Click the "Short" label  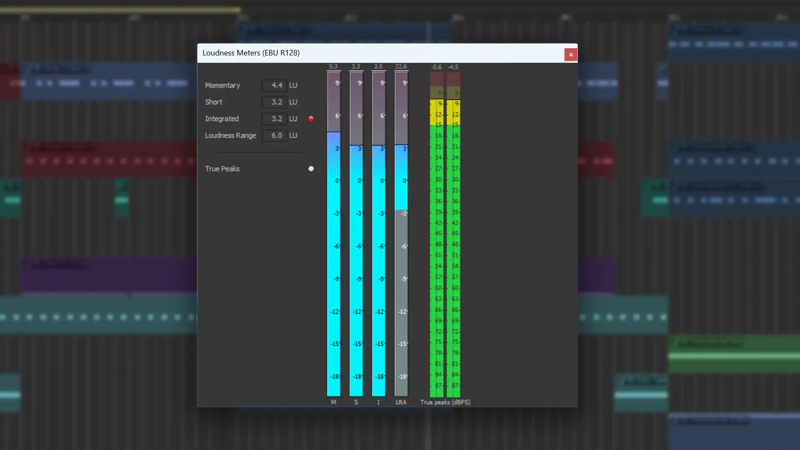pyautogui.click(x=214, y=102)
